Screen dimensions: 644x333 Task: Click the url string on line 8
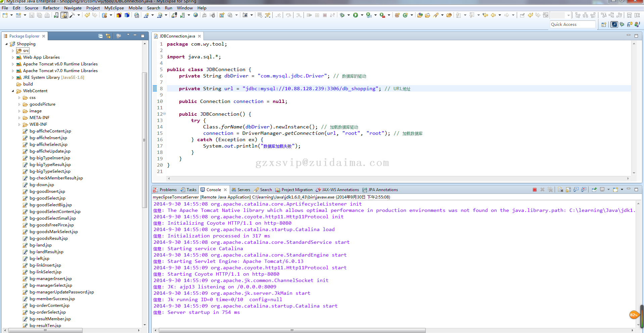[x=311, y=89]
